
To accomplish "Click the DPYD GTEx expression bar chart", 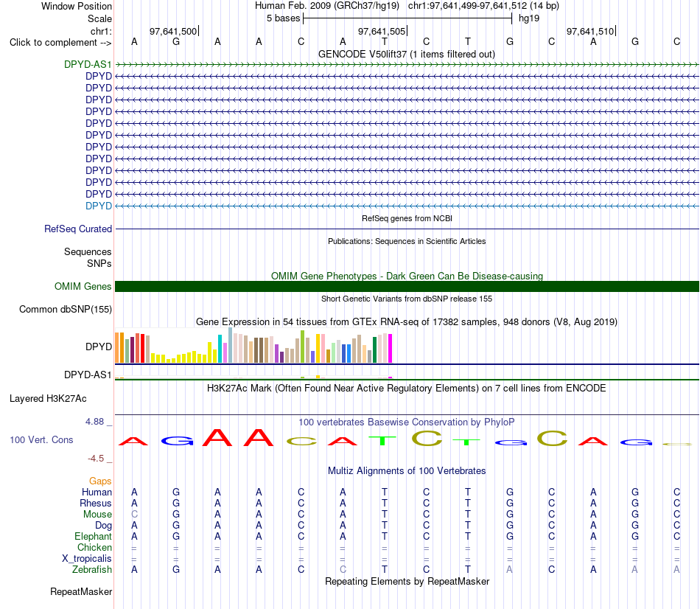I will tap(253, 345).
